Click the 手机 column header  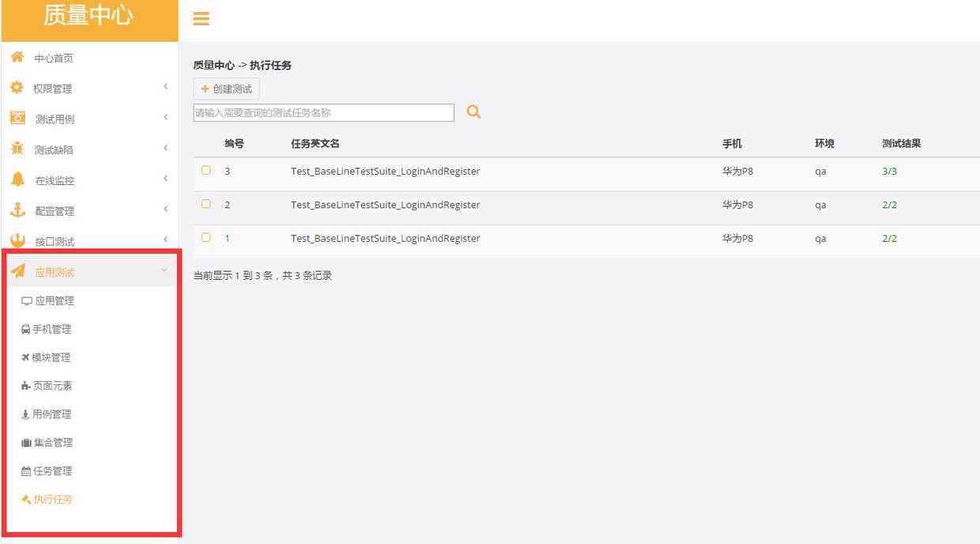pos(732,144)
